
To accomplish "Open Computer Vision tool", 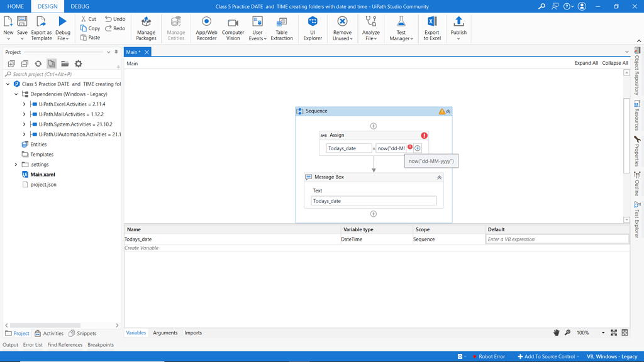I will (x=233, y=28).
